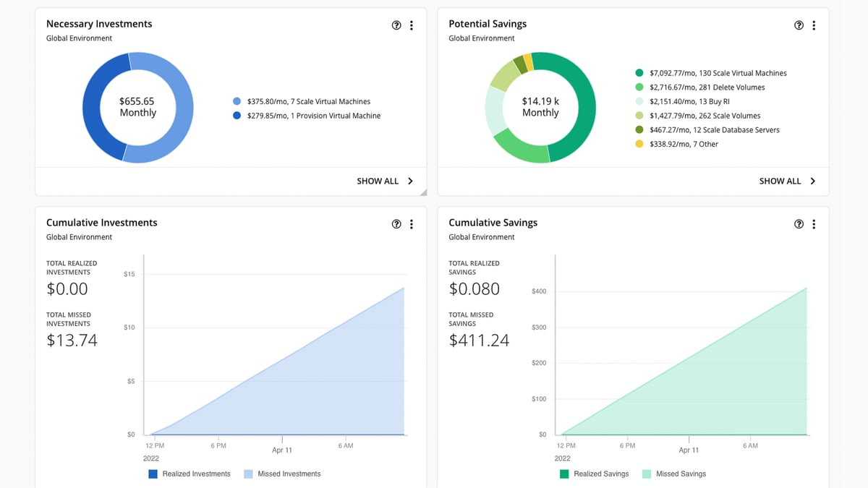Open help for Cumulative Savings widget
The width and height of the screenshot is (868, 488).
799,224
